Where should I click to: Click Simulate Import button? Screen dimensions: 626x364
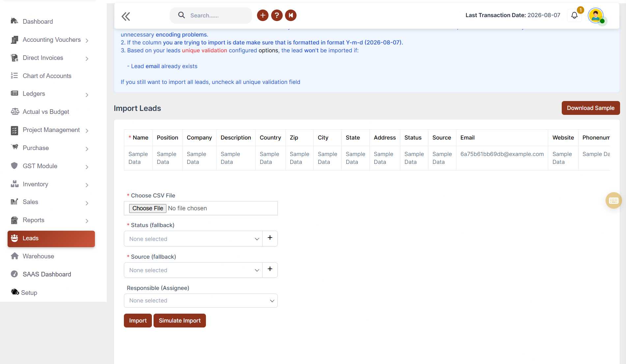180,321
